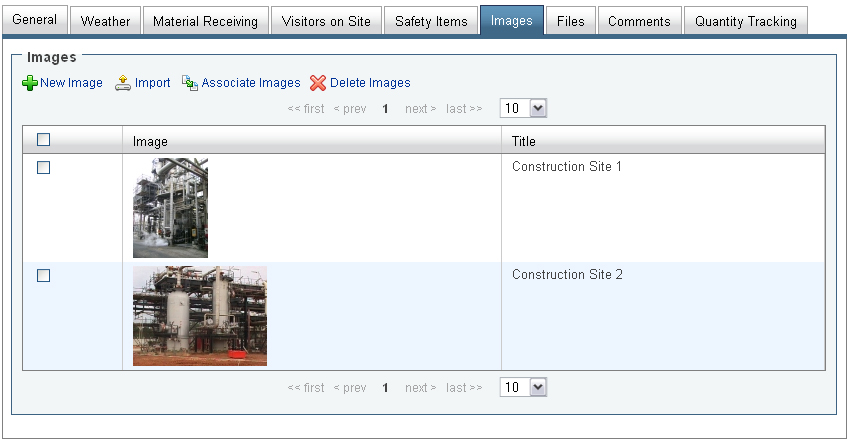The image size is (848, 440).
Task: Open the New Image link
Action: tap(71, 83)
